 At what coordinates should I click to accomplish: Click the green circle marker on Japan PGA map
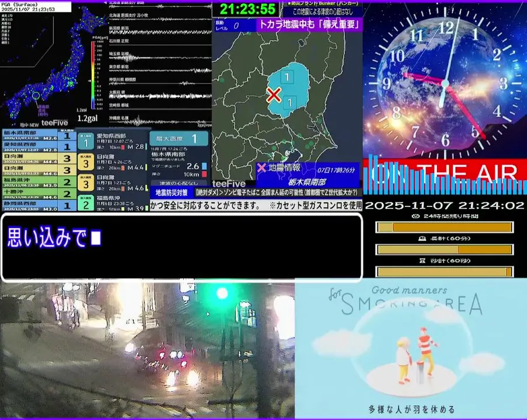coord(36,96)
